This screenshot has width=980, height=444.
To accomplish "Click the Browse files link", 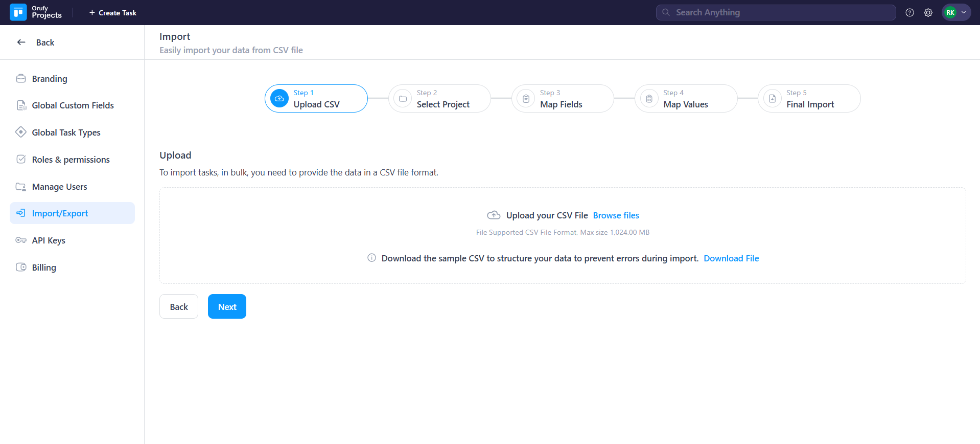I will coord(616,215).
